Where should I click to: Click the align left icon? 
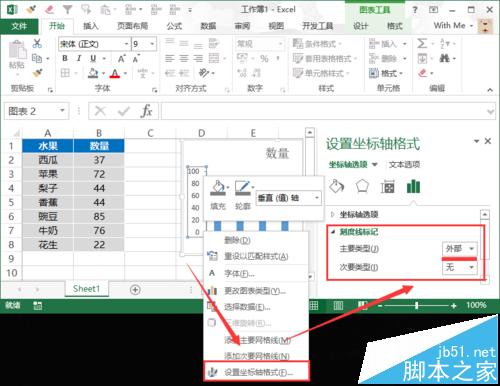[x=170, y=59]
